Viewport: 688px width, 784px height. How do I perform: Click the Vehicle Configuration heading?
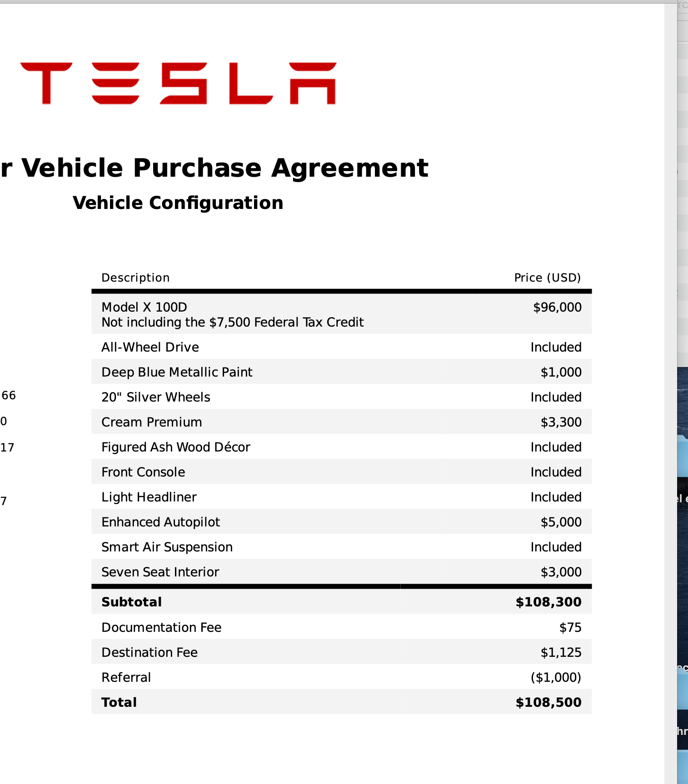point(178,203)
